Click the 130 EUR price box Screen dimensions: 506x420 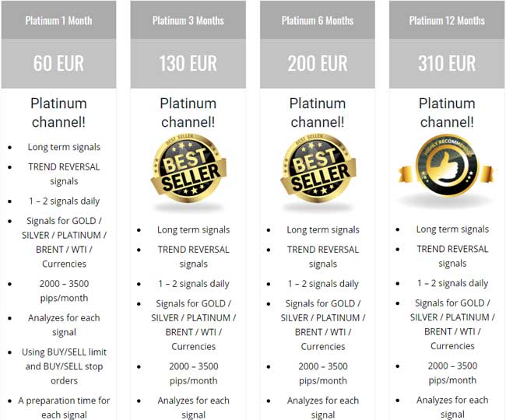coord(188,63)
